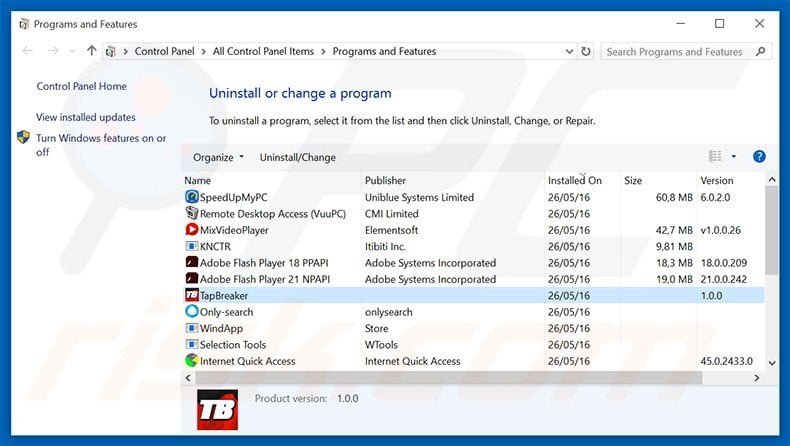Open the view options dropdown arrow
This screenshot has width=790, height=446.
[x=734, y=157]
